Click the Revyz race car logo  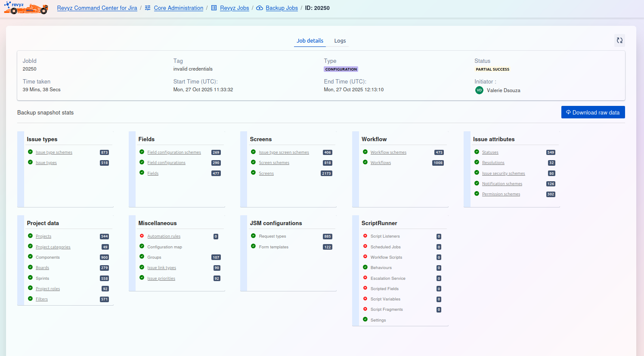tap(26, 8)
